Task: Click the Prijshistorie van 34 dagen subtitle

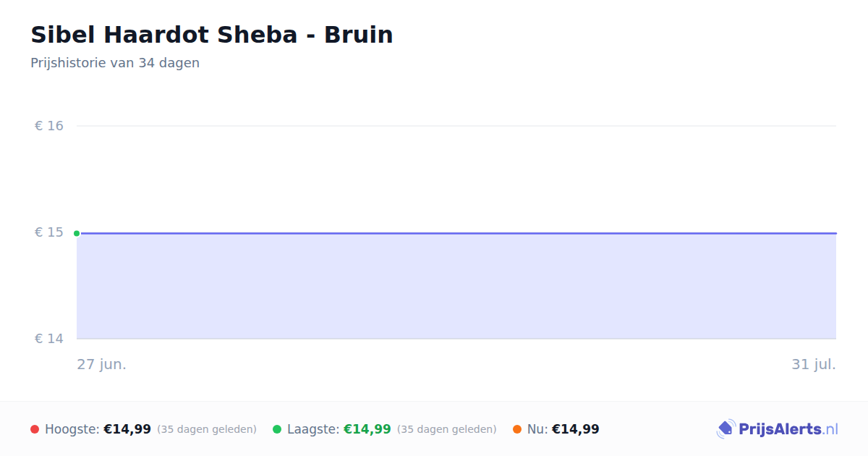Action: click(x=115, y=63)
